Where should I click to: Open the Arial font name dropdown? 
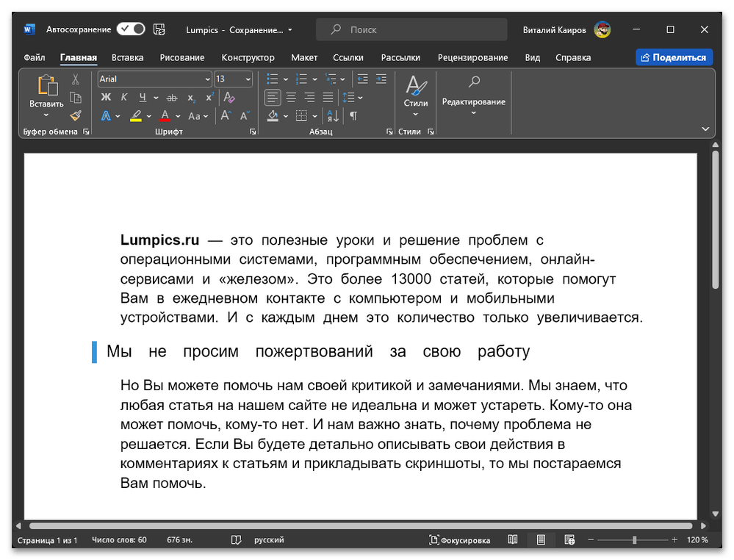tap(207, 79)
